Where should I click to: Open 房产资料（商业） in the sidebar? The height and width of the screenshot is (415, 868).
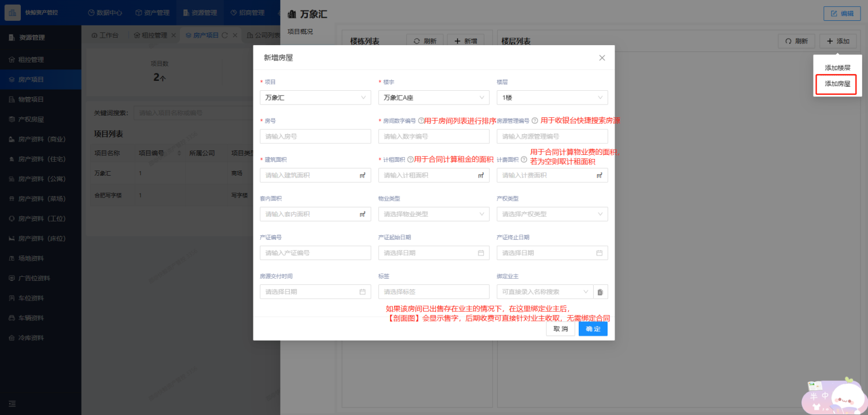41,139
